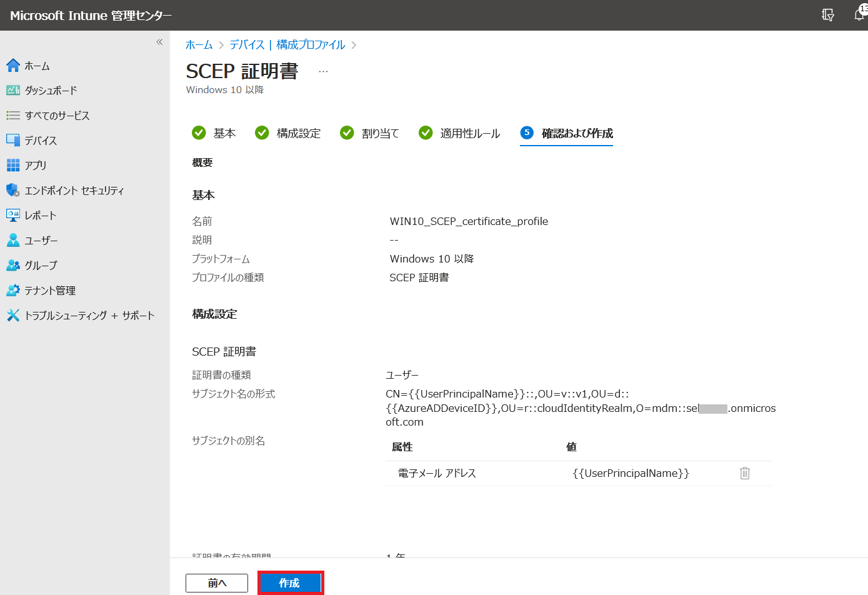Go to the 構成設定 wizard step
Screen dimensions: 868x595
pyautogui.click(x=288, y=133)
